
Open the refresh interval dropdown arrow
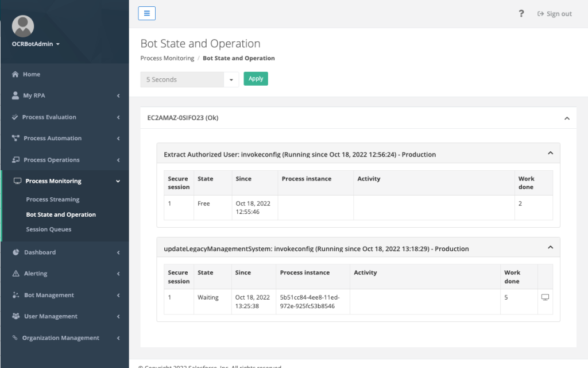point(231,79)
